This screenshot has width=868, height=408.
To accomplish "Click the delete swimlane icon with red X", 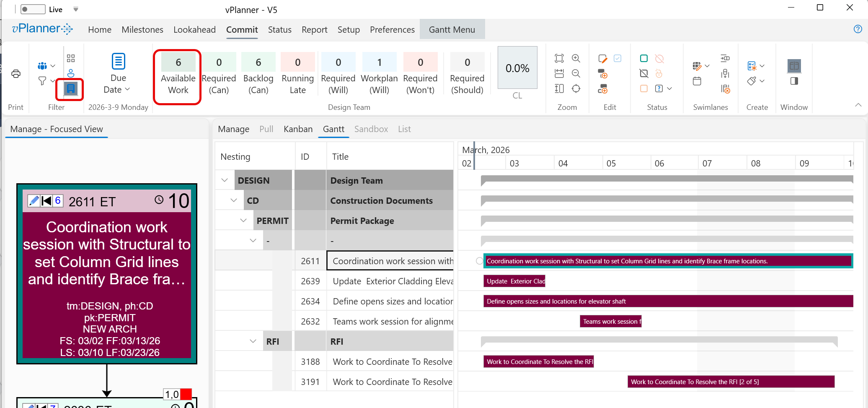I will click(x=726, y=88).
